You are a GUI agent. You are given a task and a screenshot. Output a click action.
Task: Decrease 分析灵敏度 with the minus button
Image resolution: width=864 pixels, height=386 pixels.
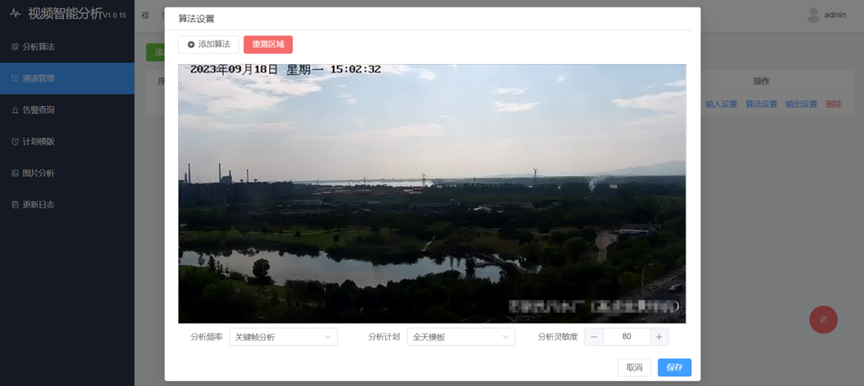[594, 337]
